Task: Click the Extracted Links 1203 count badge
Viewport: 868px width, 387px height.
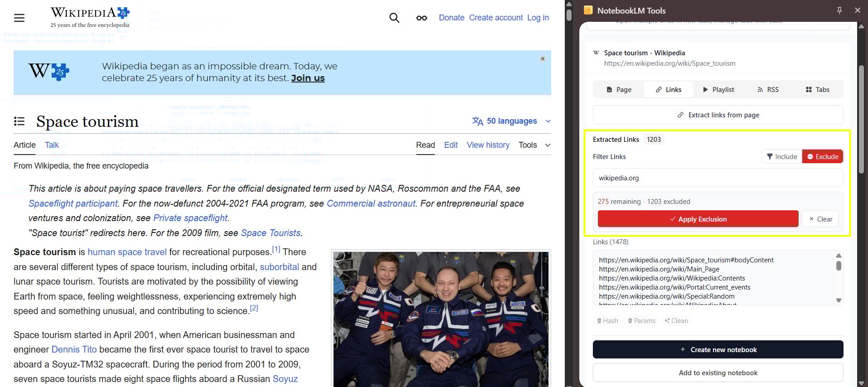Action: point(654,140)
